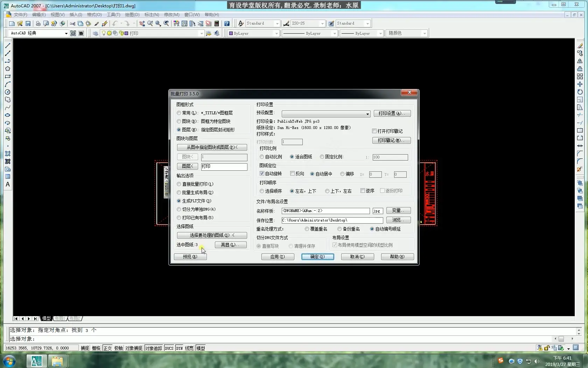Enable the 固定比例 print scale option
588x368 pixels.
(x=322, y=157)
